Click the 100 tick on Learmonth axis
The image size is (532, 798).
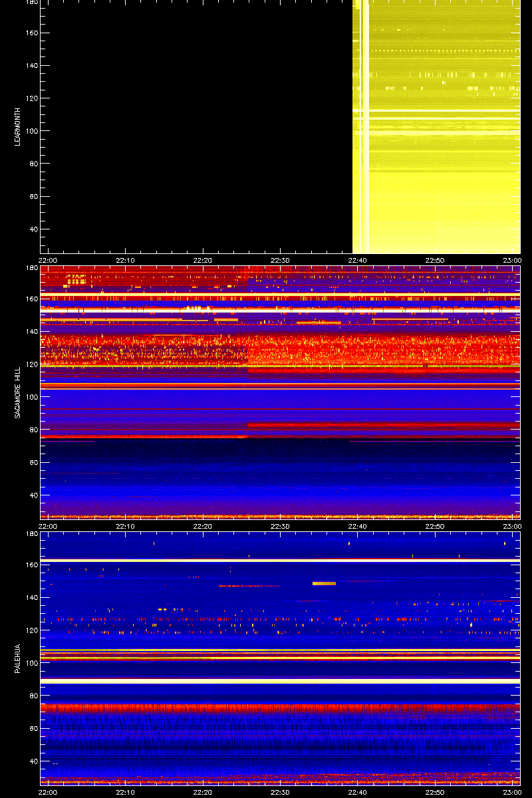[x=32, y=131]
